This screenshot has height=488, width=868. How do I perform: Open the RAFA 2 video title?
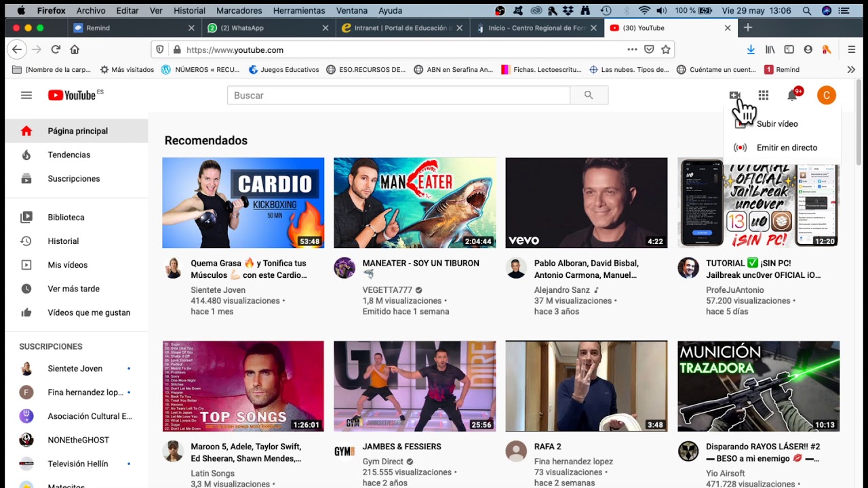click(x=548, y=447)
